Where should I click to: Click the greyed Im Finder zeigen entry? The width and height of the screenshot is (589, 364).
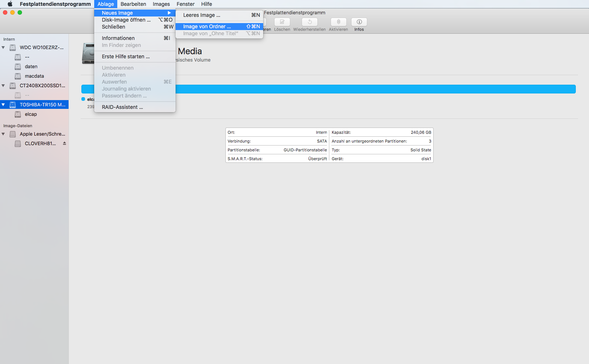135,45
